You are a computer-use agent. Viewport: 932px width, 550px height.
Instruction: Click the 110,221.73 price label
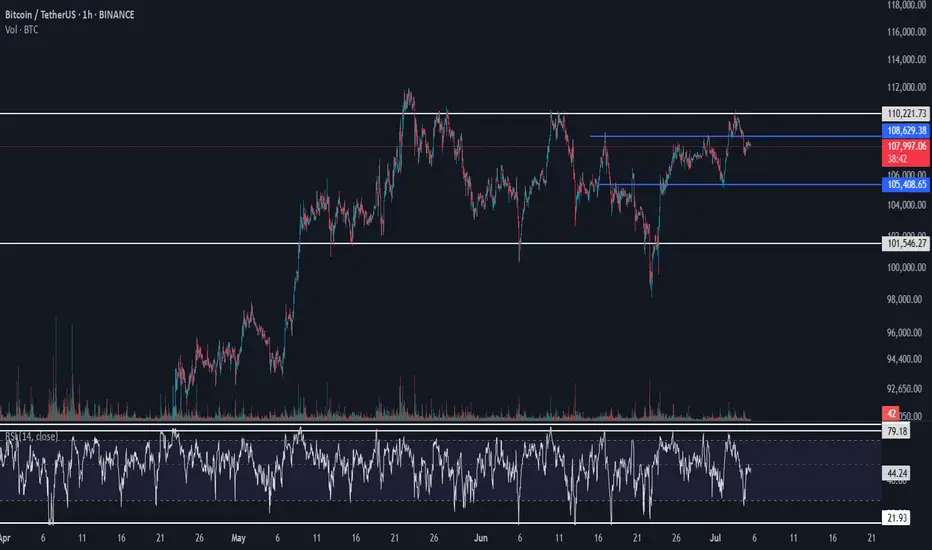tap(906, 114)
